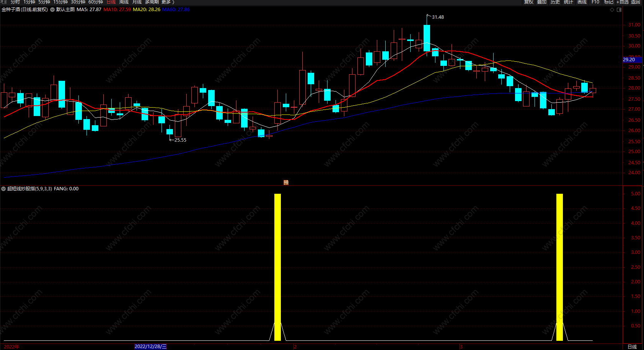The width and height of the screenshot is (644, 350).
Task: Click the 返回 back button
Action: tap(636, 2)
